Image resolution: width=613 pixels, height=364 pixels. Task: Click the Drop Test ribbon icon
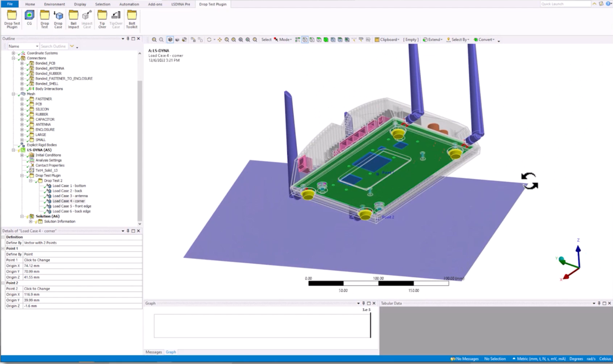[44, 18]
